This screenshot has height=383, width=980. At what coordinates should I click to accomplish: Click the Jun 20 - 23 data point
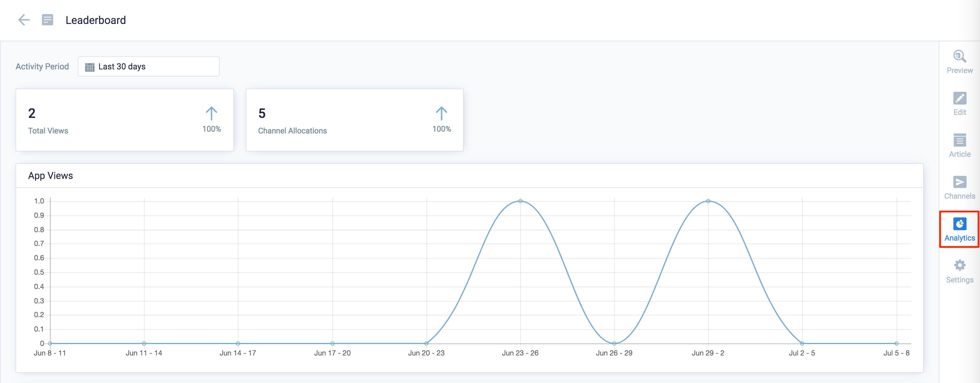pyautogui.click(x=426, y=344)
